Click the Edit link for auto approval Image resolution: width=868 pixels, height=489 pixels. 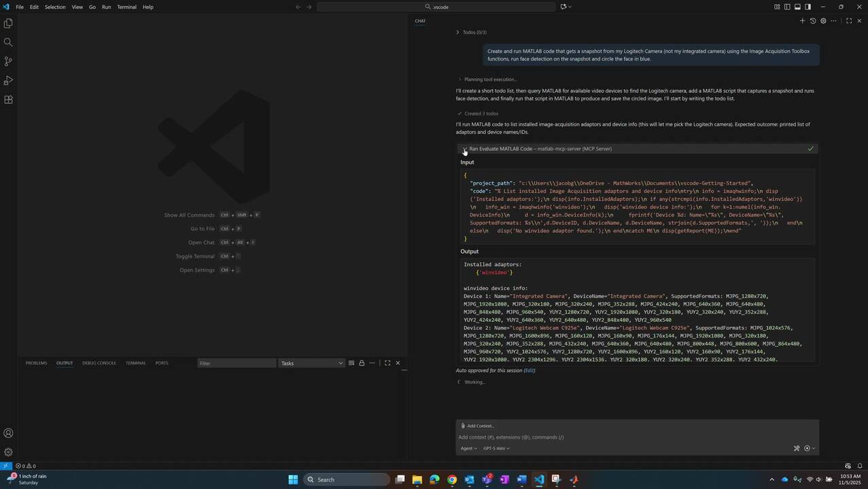[529, 371]
